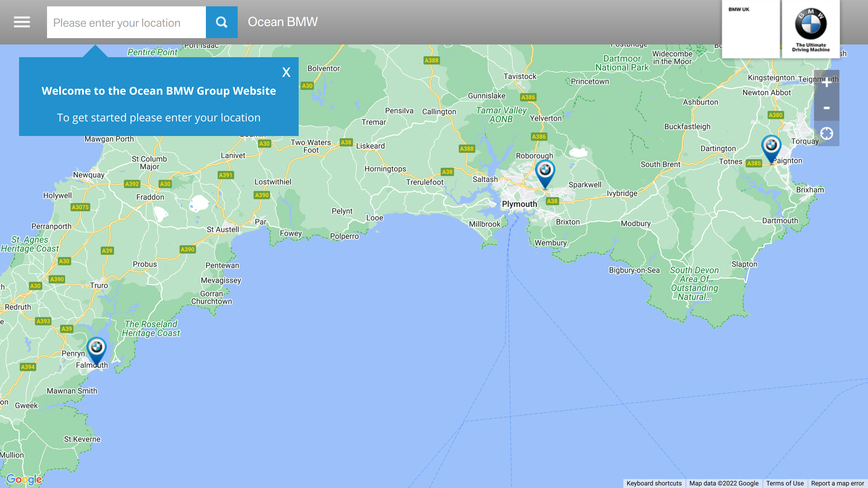This screenshot has width=868, height=488.
Task: Click the Bigbury-on-Sea map label
Action: 634,270
